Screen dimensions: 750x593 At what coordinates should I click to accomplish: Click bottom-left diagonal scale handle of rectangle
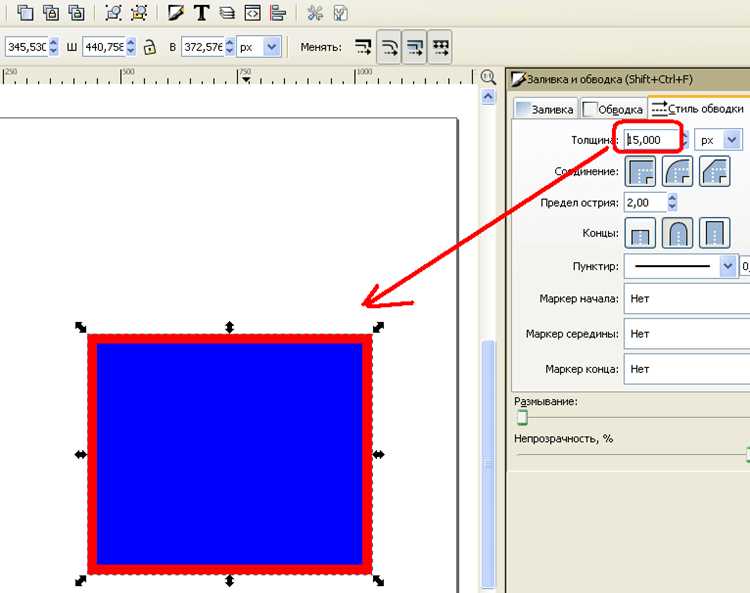pyautogui.click(x=81, y=581)
